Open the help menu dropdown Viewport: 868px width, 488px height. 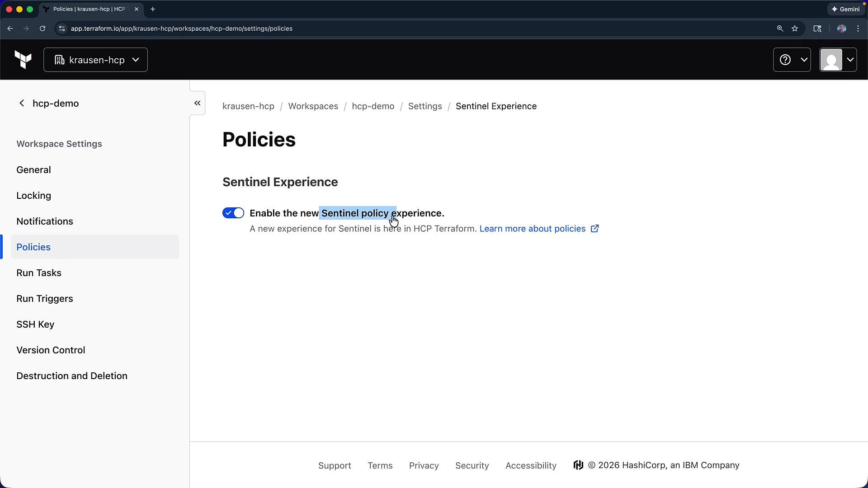point(792,60)
